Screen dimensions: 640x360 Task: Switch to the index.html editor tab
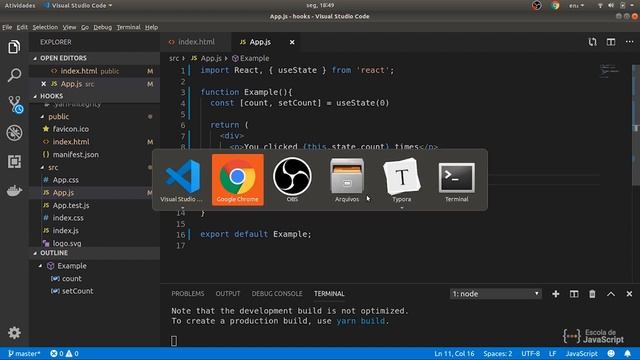tap(196, 42)
